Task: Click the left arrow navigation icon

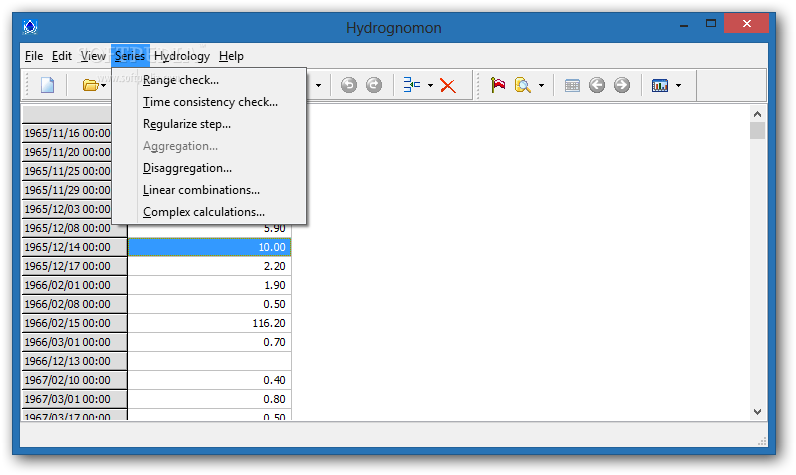Action: pos(597,85)
